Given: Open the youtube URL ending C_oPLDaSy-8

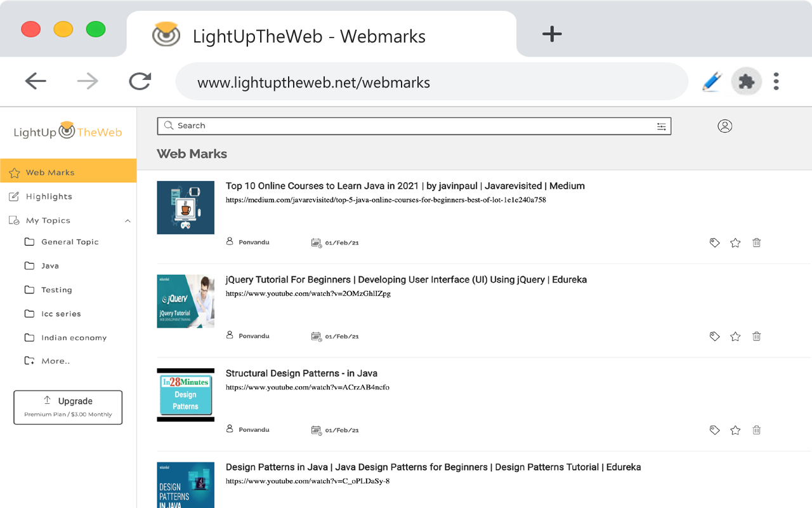Looking at the screenshot, I should [x=308, y=481].
